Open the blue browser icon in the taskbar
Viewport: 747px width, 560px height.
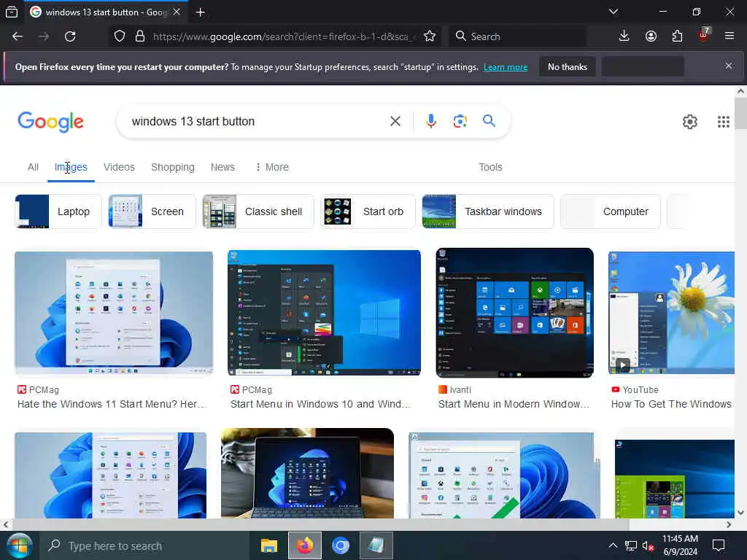point(341,545)
